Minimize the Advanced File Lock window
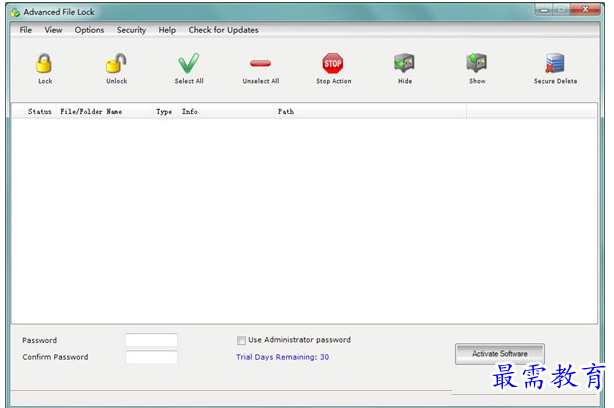Screen dimensions: 614x408 pyautogui.click(x=544, y=9)
